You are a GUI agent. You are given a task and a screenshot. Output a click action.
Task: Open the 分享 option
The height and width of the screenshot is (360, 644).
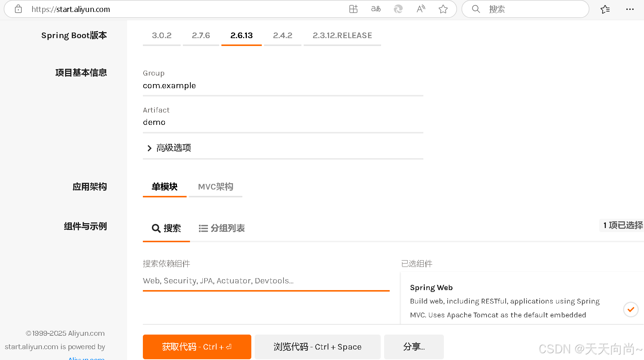point(414,347)
